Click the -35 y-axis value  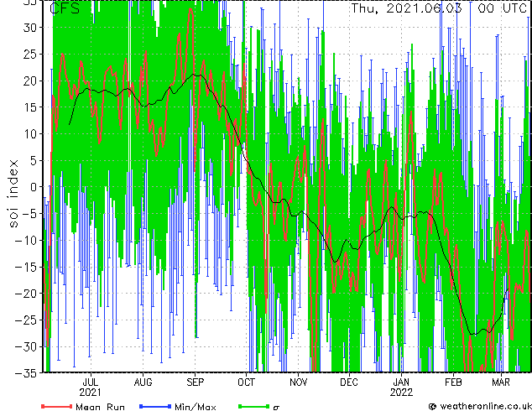coord(25,373)
